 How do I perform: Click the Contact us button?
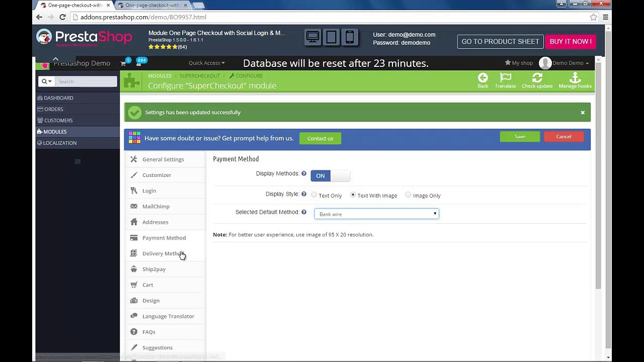click(320, 138)
